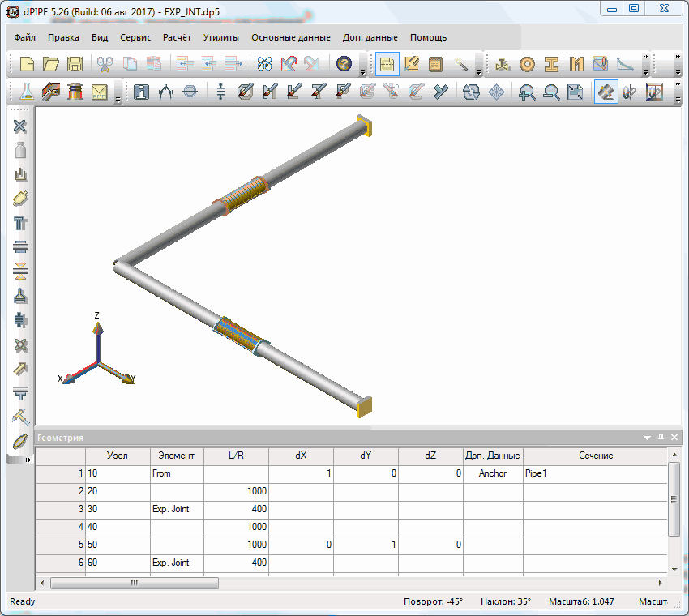Click the Узел column header
The image size is (689, 616).
[x=118, y=456]
